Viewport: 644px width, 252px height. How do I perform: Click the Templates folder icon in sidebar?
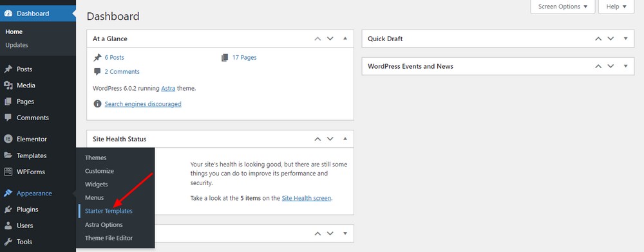[x=8, y=156]
